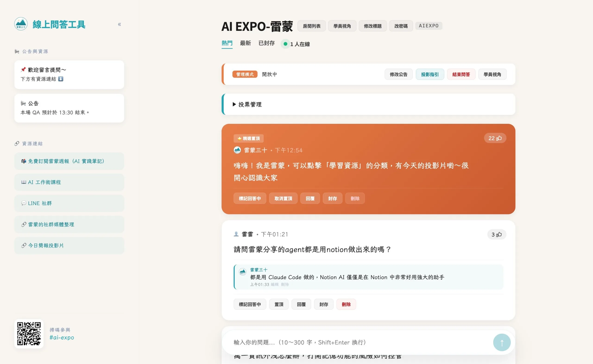
Task: Click the QR code for #ai-expo
Action: tap(29, 334)
